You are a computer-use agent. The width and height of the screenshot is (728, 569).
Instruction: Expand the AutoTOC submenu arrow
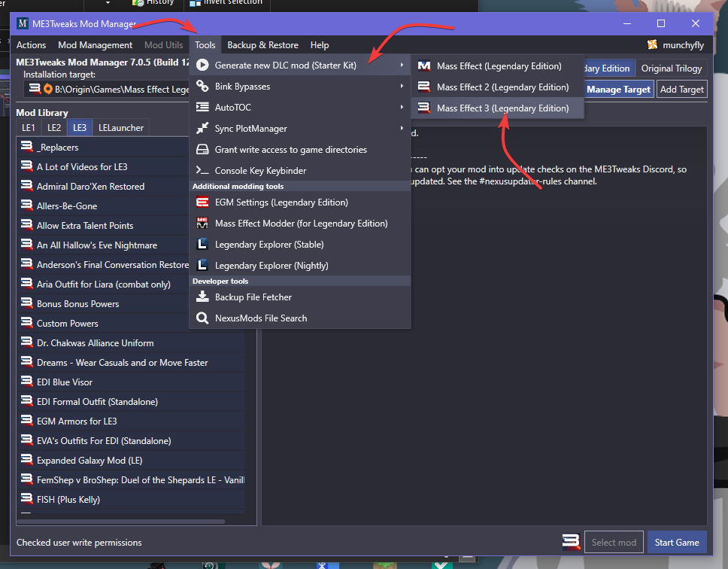402,108
